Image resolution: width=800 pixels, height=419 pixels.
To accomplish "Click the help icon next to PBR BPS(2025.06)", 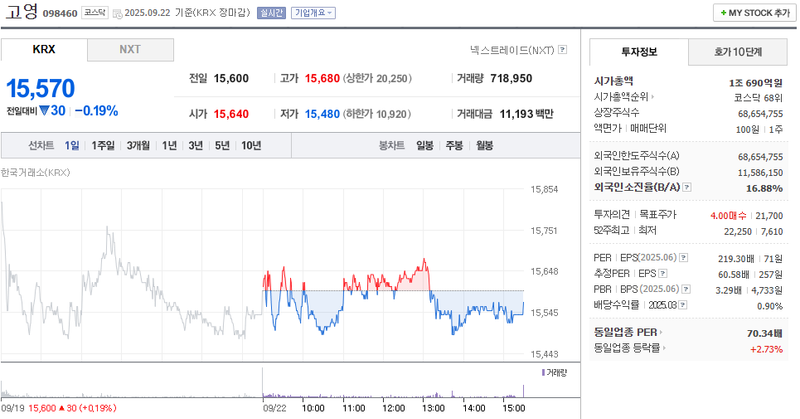I will [x=686, y=289].
